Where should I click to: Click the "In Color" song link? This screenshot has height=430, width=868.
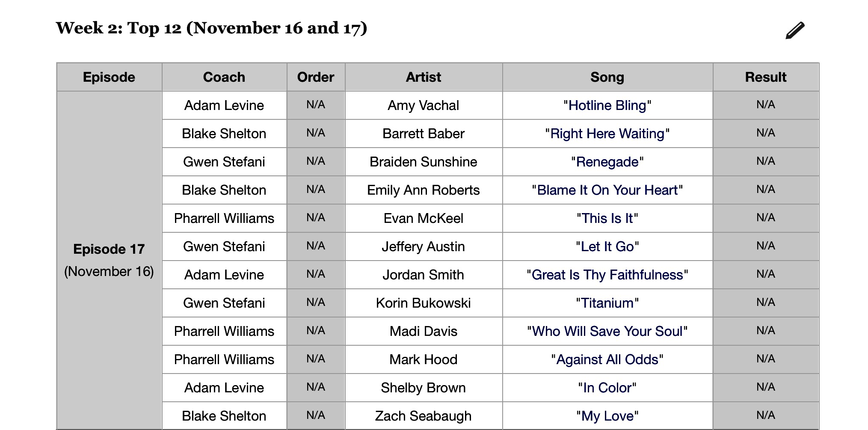click(607, 388)
